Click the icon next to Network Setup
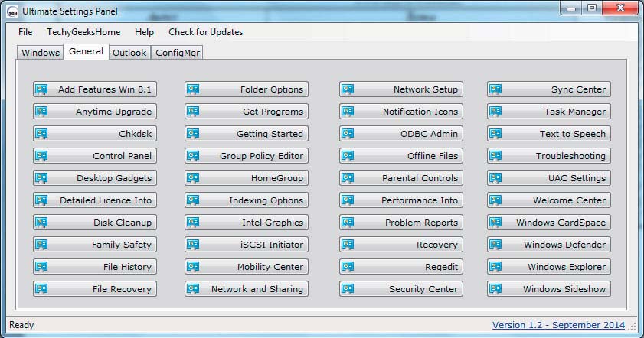This screenshot has width=644, height=338. pyautogui.click(x=348, y=89)
